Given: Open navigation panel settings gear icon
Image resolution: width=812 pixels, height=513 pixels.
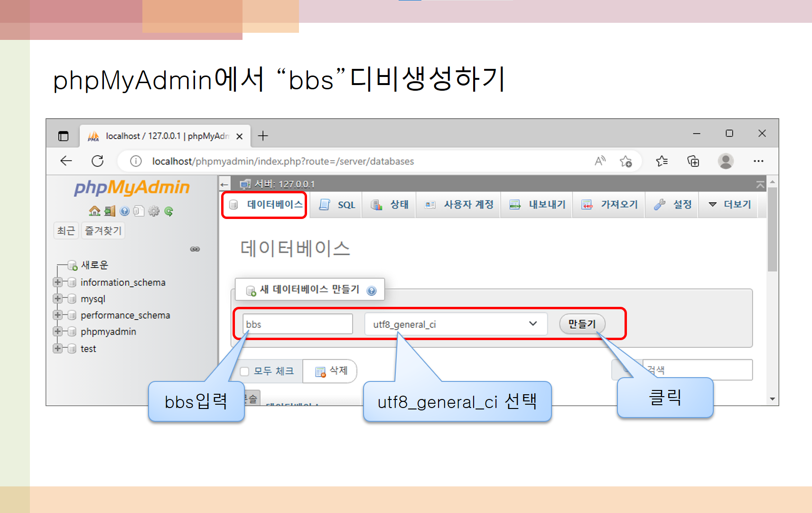Looking at the screenshot, I should click(x=154, y=211).
